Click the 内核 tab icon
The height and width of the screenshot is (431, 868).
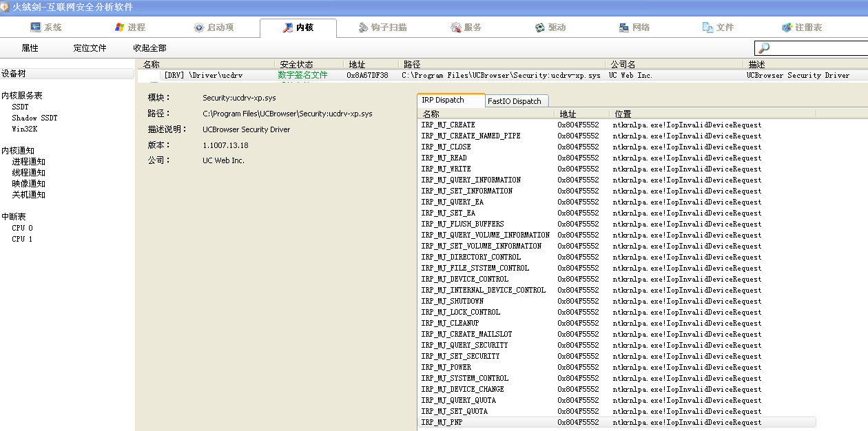pos(288,28)
